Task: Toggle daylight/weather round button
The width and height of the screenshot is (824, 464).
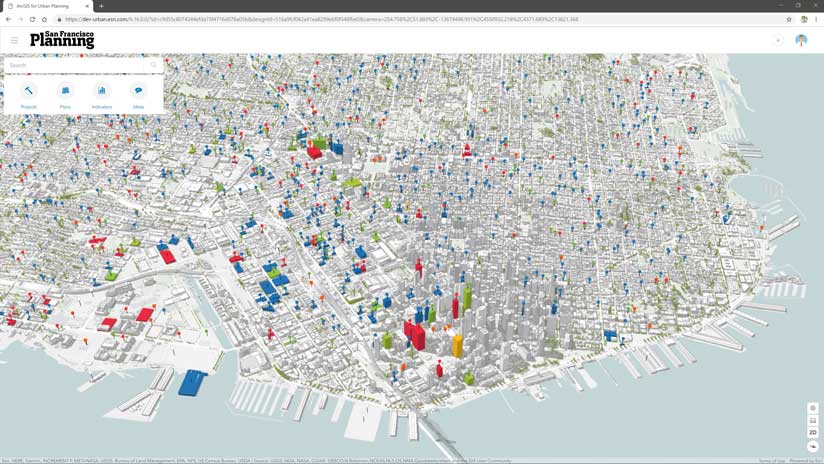Action: pyautogui.click(x=813, y=447)
